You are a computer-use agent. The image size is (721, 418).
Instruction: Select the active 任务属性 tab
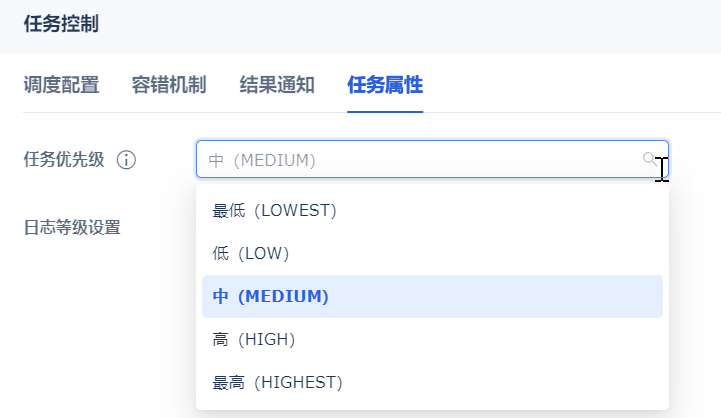tap(385, 85)
